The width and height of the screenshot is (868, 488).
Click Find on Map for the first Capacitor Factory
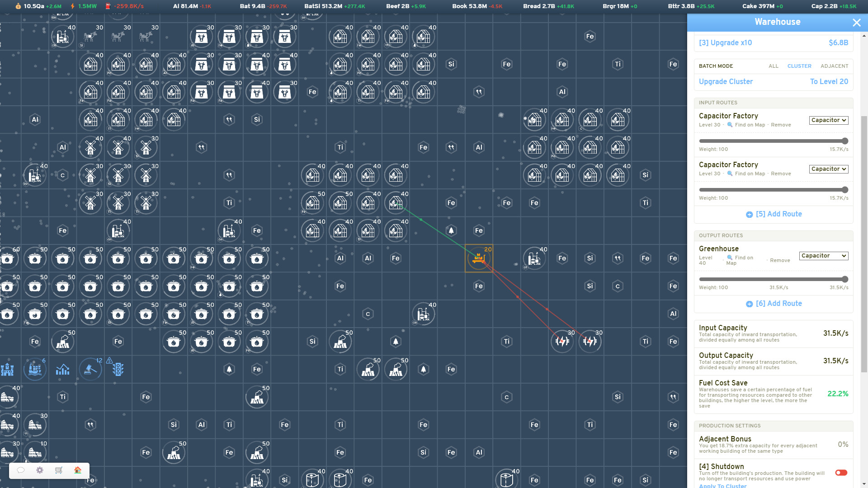click(x=750, y=125)
